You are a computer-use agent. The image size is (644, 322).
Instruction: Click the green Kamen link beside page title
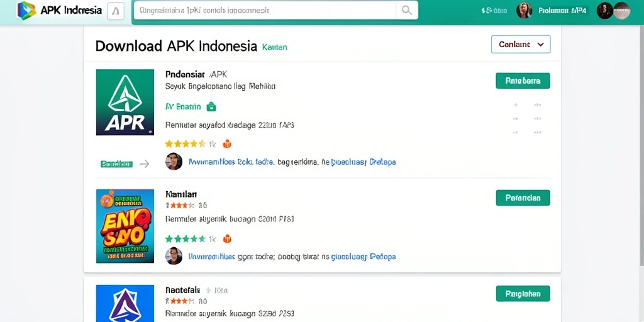(274, 47)
